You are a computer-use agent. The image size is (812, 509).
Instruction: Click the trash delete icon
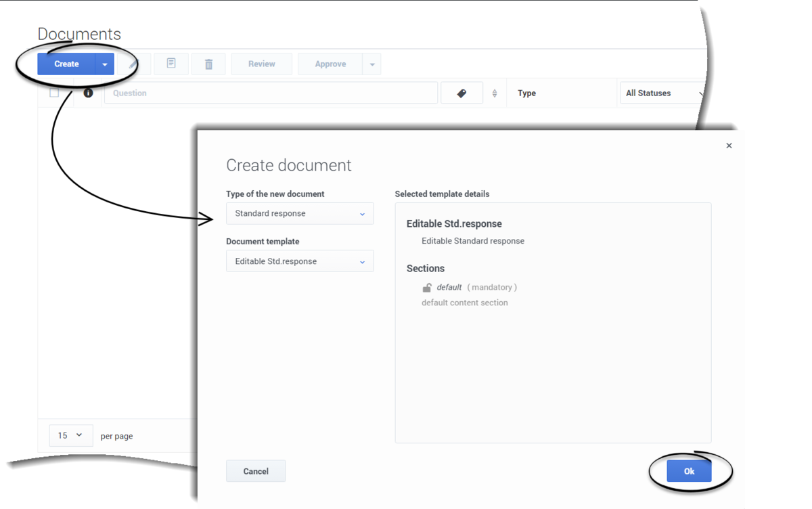click(208, 64)
